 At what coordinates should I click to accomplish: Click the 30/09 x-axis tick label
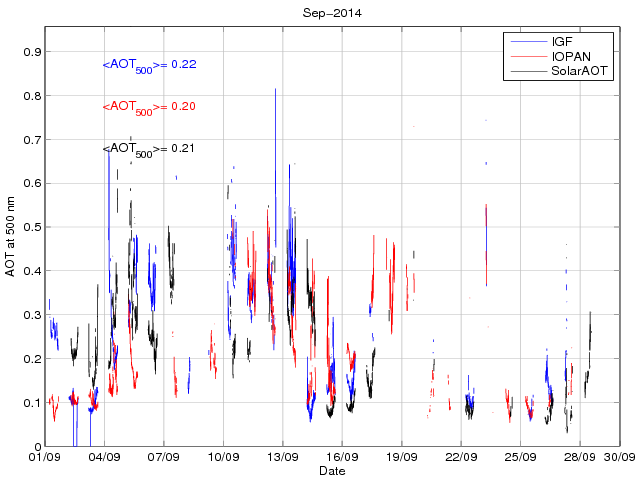[620, 457]
